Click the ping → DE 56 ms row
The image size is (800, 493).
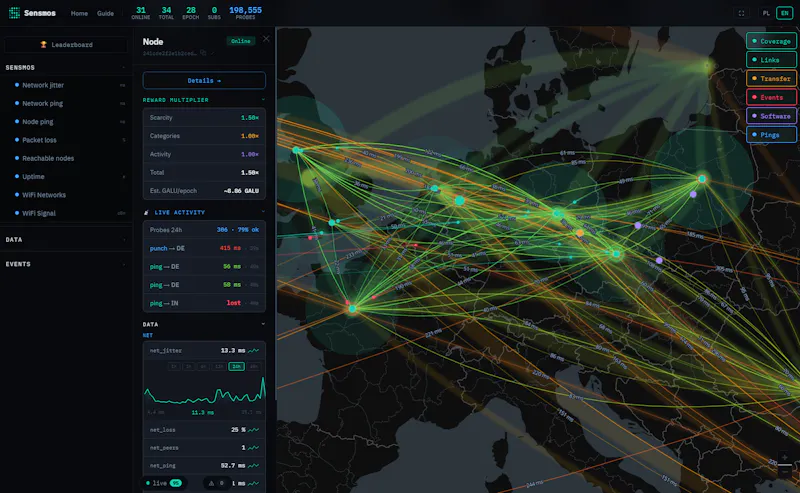[204, 266]
